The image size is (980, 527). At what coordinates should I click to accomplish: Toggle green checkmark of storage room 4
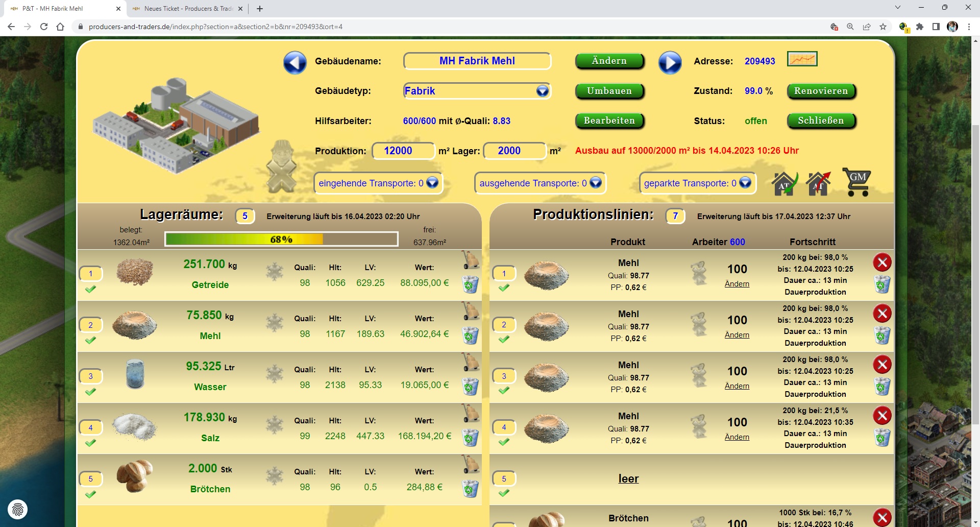coord(90,443)
